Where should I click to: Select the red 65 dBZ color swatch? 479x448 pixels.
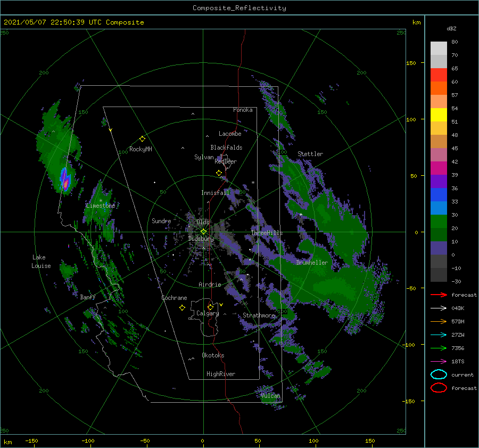coord(439,75)
